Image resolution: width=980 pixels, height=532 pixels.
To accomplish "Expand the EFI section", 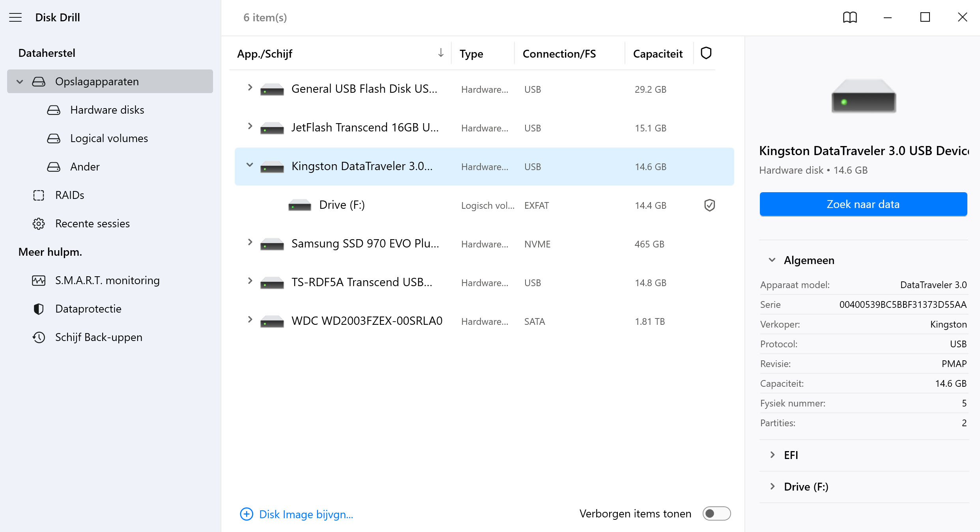I will [772, 455].
